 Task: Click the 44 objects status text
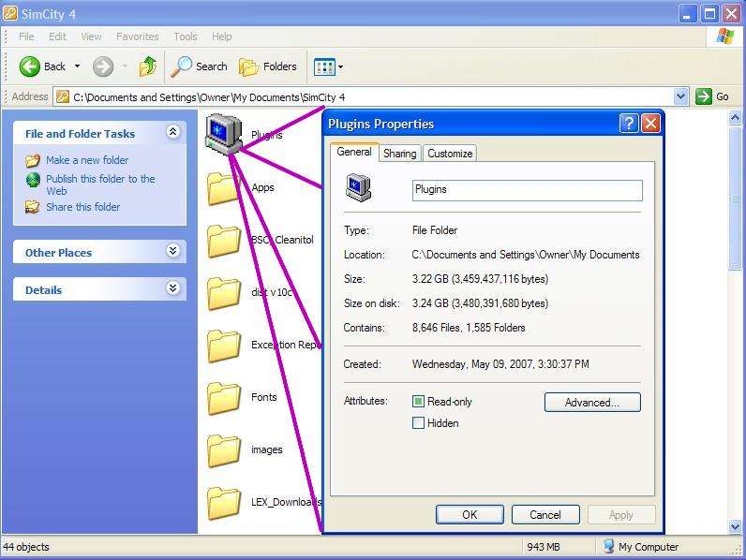(26, 547)
